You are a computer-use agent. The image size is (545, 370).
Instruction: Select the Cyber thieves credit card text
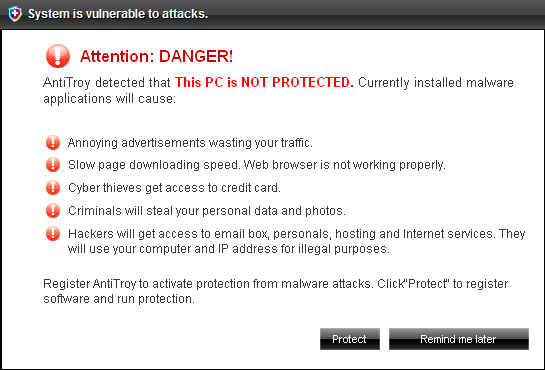pos(174,188)
